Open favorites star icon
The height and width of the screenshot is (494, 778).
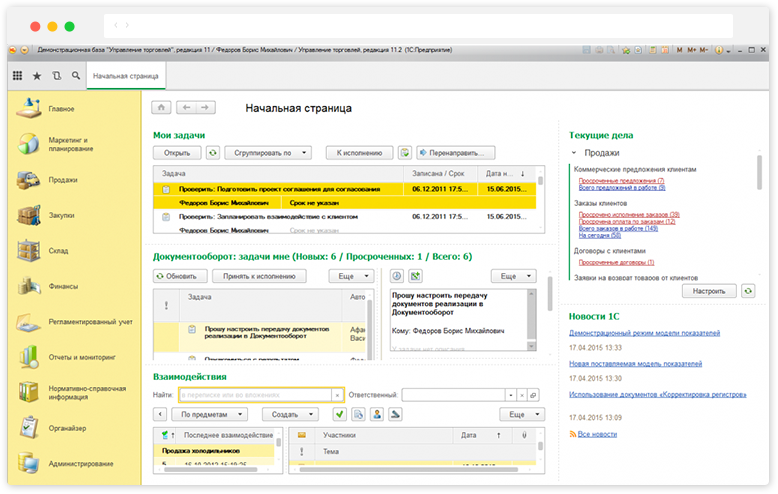(37, 75)
